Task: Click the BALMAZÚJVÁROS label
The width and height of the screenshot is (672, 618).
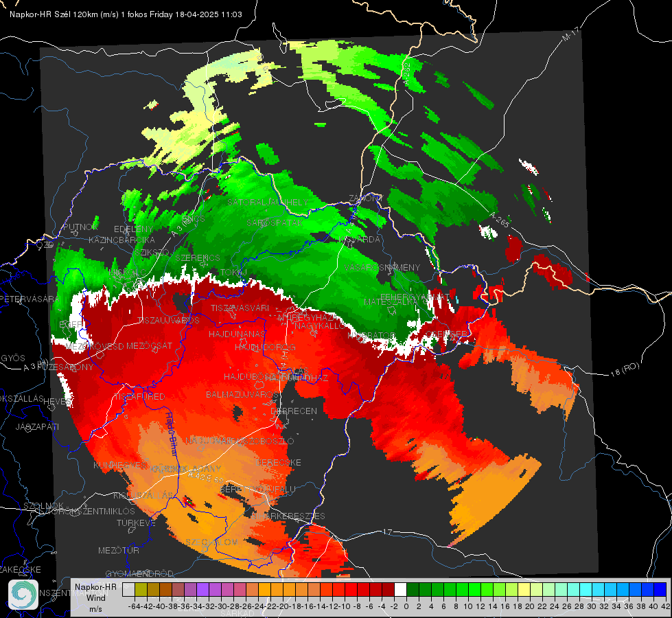Action: (x=242, y=394)
